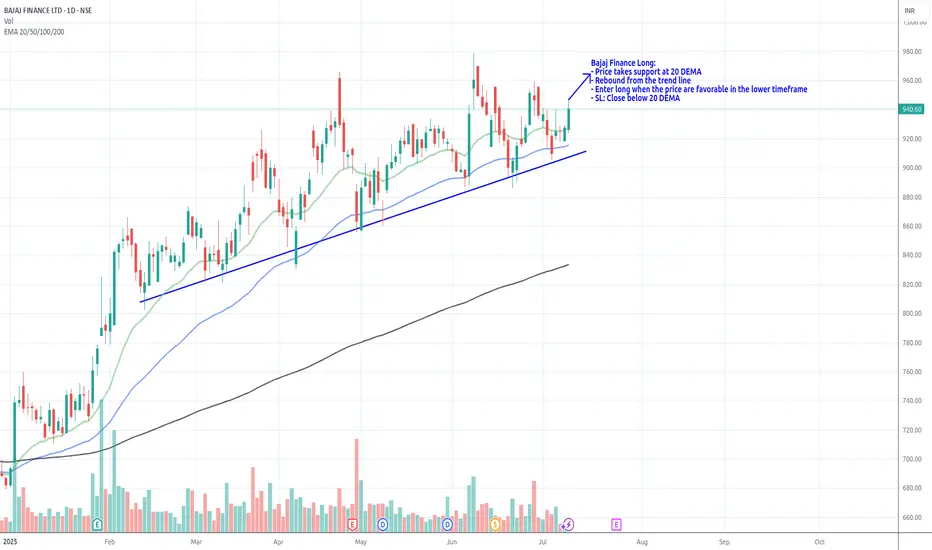Click the BAJAJ FINANCE LTD symbol title
This screenshot has height=550, width=932.
(48, 11)
